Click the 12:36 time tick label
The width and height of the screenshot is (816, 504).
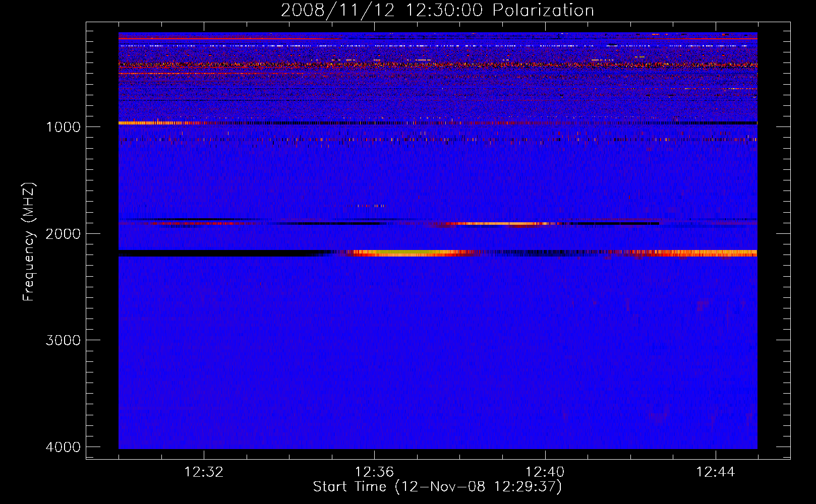pyautogui.click(x=374, y=472)
